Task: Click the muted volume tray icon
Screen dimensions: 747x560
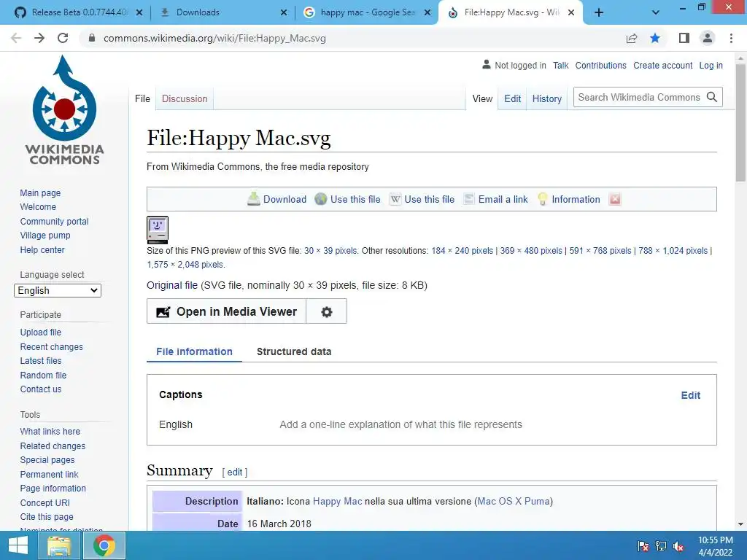Action: tap(678, 546)
